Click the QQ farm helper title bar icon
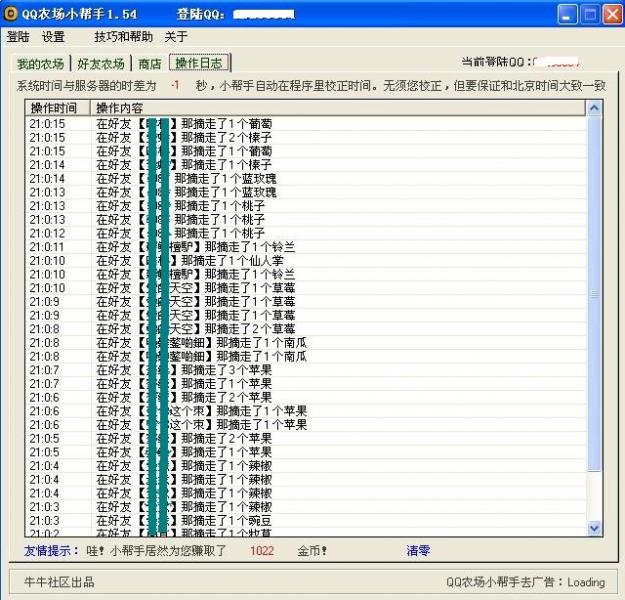The width and height of the screenshot is (625, 600). coord(10,14)
